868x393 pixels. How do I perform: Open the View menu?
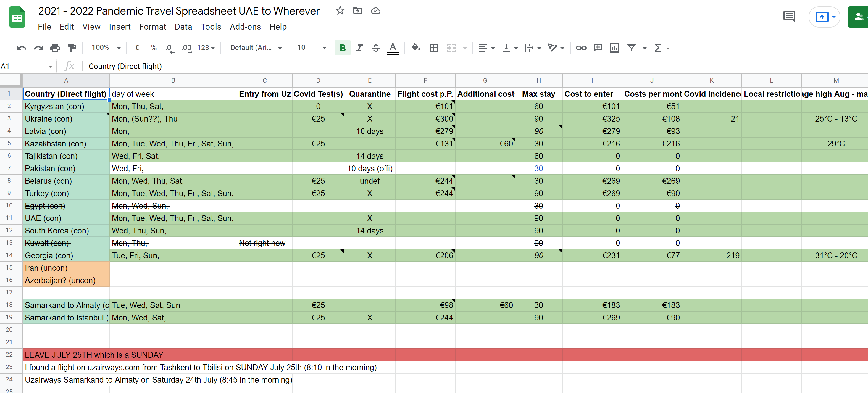(x=91, y=27)
